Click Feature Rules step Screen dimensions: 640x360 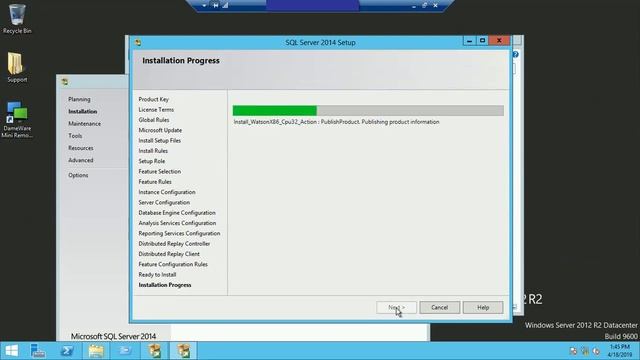[155, 182]
